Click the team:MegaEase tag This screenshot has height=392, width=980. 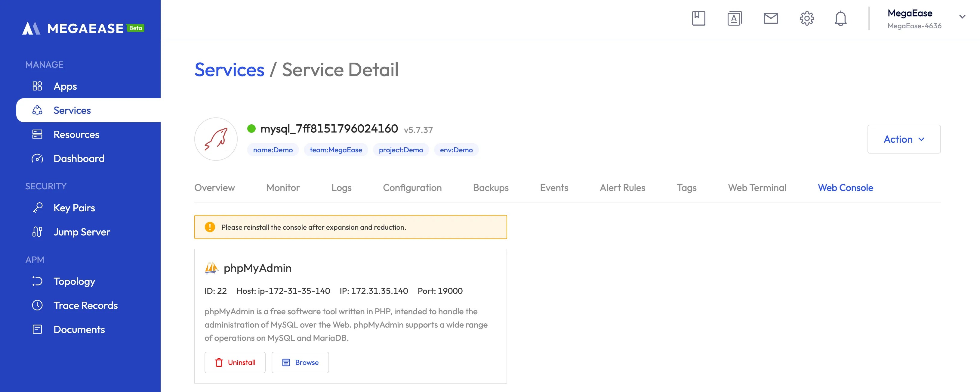coord(336,150)
